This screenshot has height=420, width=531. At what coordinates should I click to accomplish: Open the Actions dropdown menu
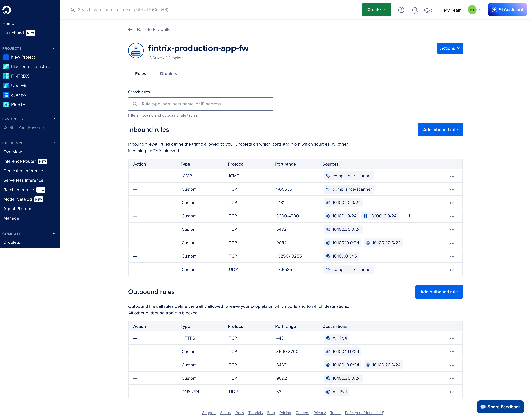pos(450,48)
